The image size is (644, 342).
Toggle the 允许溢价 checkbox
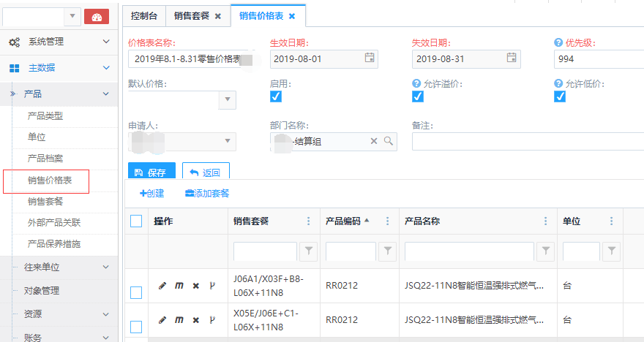[418, 96]
